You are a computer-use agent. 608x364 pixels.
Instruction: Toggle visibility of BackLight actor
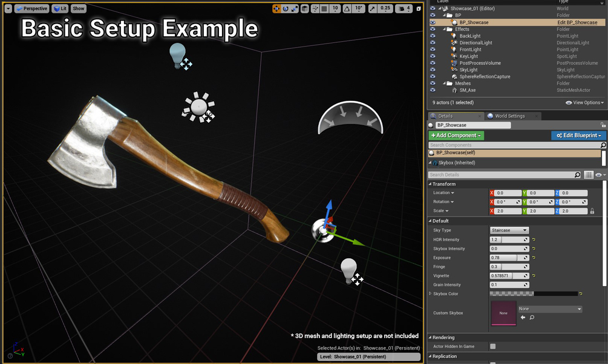pyautogui.click(x=433, y=36)
